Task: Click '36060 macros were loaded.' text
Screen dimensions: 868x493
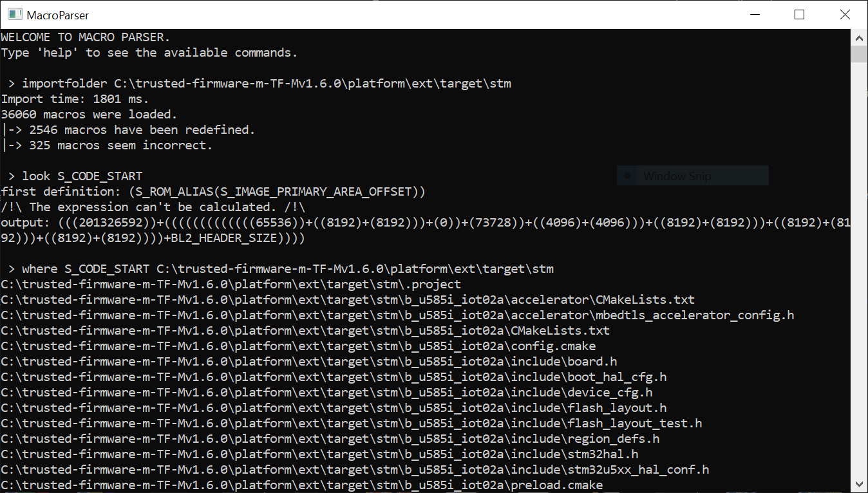Action: click(89, 115)
